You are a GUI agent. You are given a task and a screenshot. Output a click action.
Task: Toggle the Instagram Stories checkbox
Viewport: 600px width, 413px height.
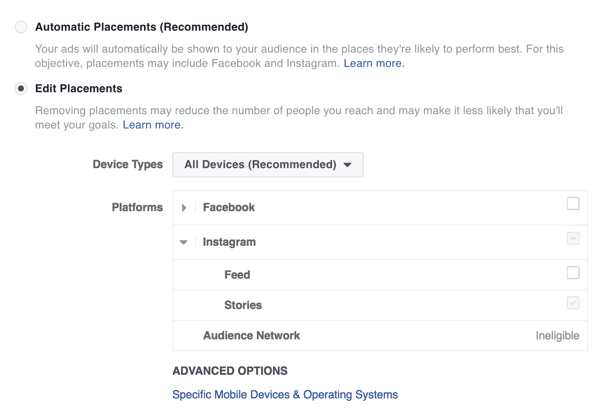pos(573,303)
